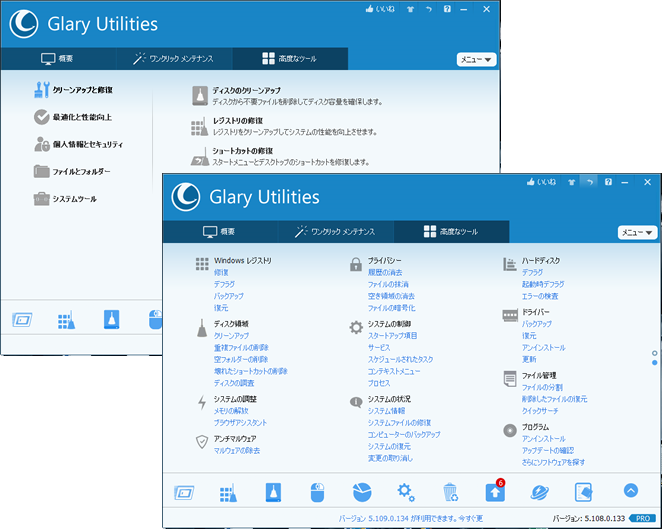Switch to ワンクリック メンテナンス tab in front window
The width and height of the screenshot is (662, 529).
click(335, 231)
